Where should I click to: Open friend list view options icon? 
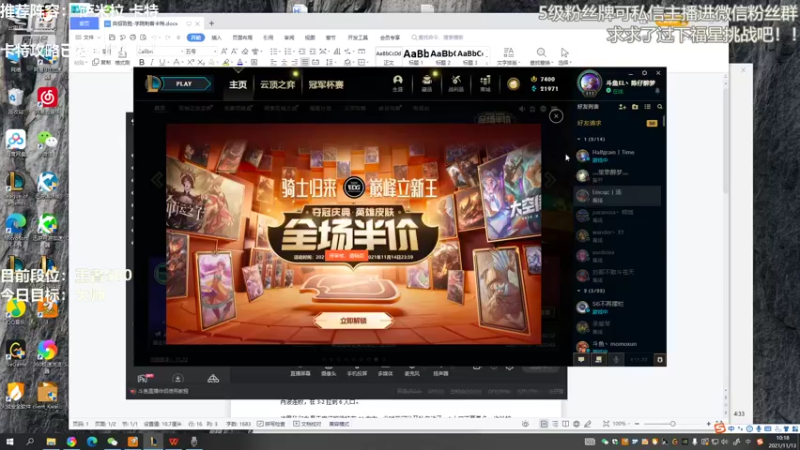[647, 107]
